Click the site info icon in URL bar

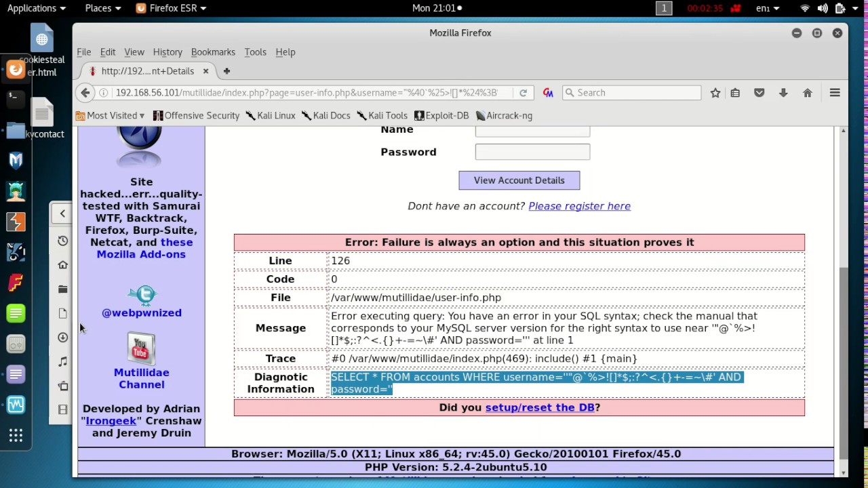click(x=104, y=93)
